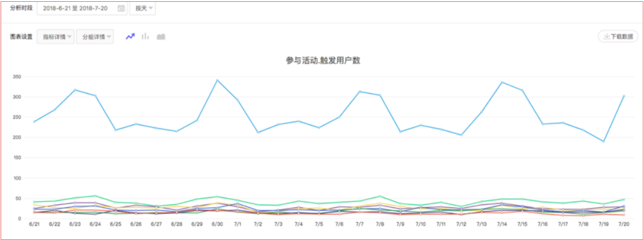
Task: Click the blue line low point at 7/19
Action: pyautogui.click(x=603, y=142)
